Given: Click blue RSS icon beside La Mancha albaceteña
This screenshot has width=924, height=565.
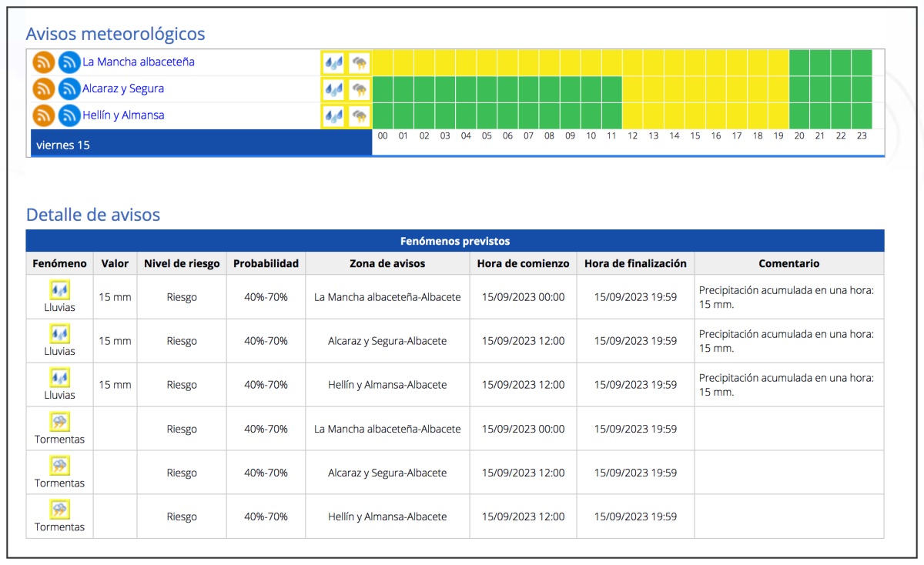Looking at the screenshot, I should point(69,62).
